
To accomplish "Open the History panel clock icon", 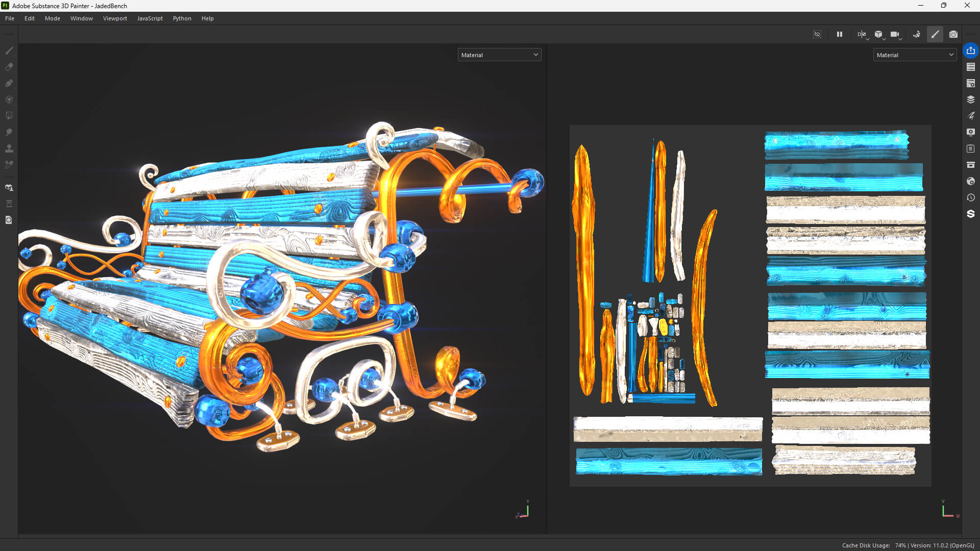I will (x=970, y=197).
